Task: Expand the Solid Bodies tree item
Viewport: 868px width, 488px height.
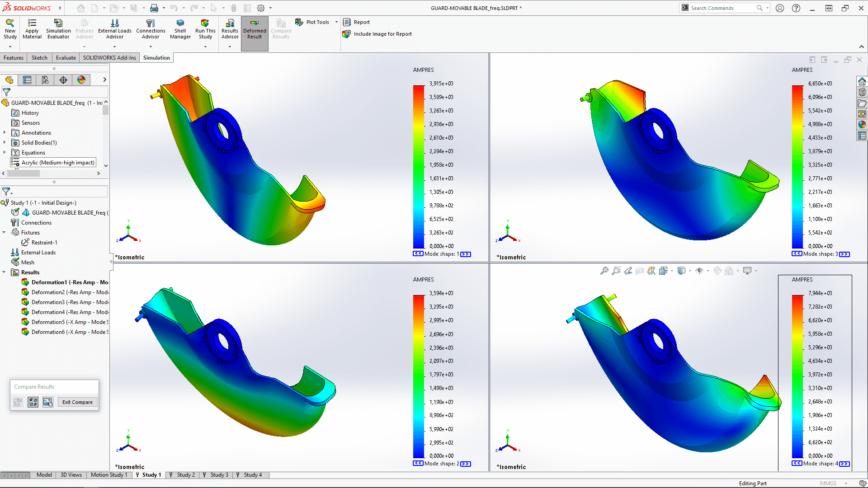Action: (x=5, y=142)
